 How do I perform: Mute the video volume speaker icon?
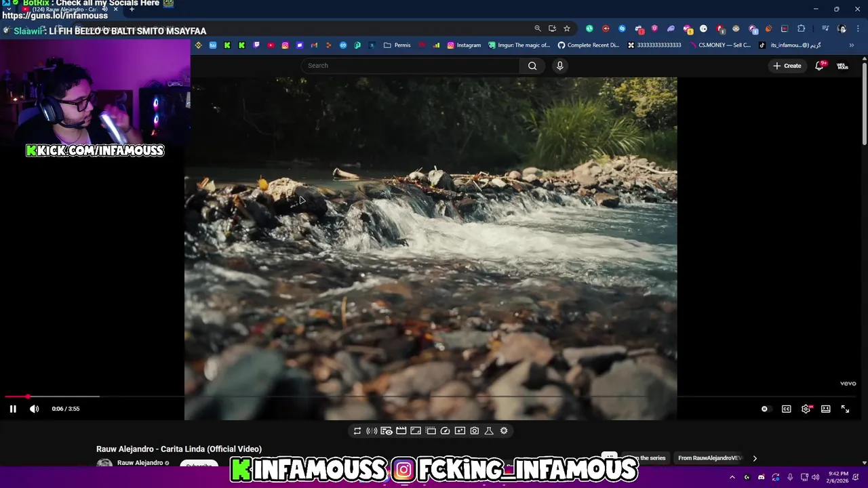(x=35, y=409)
